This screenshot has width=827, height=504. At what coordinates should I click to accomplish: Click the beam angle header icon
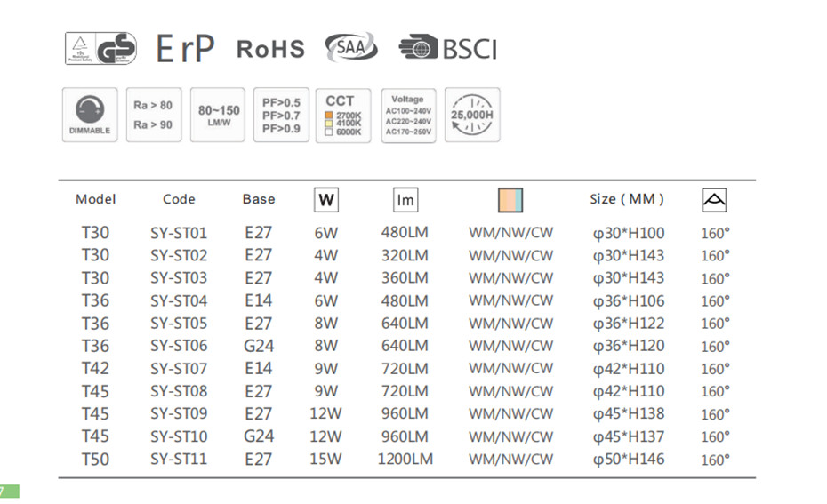[714, 200]
